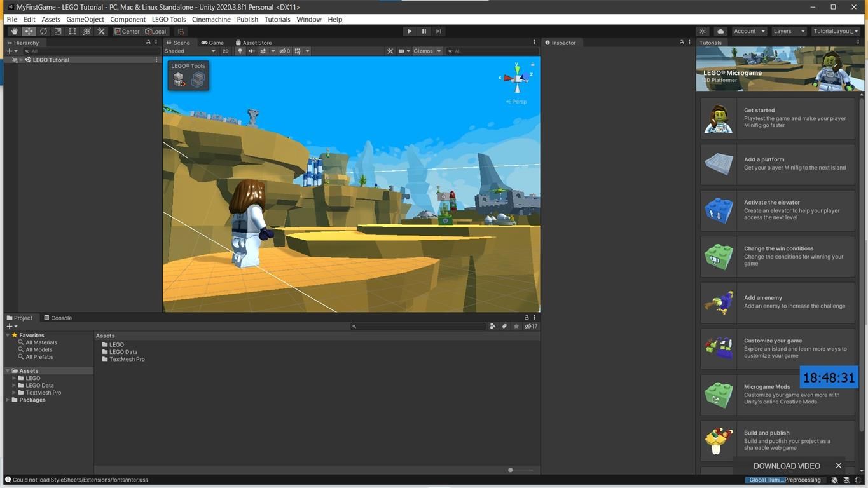
Task: Open the LEGO Tutorial scene options menu
Action: point(156,60)
